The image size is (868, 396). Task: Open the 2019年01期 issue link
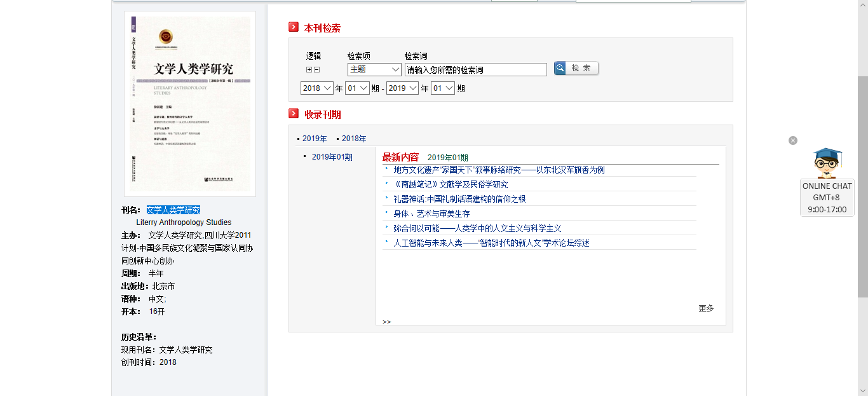click(x=332, y=157)
